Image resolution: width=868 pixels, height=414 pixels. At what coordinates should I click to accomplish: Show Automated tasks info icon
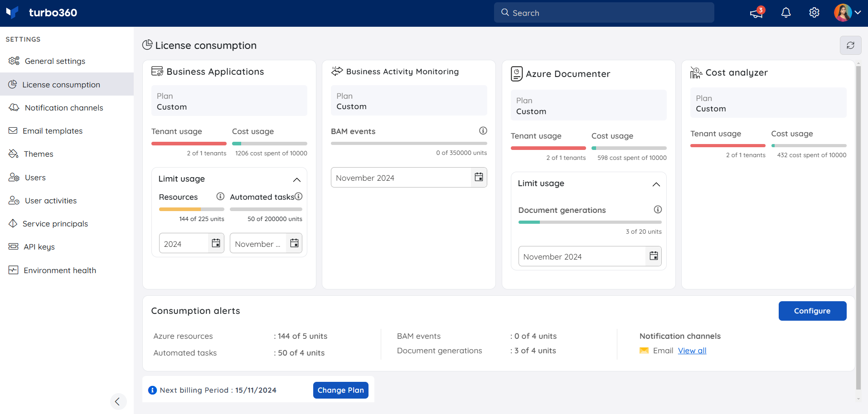tap(299, 196)
